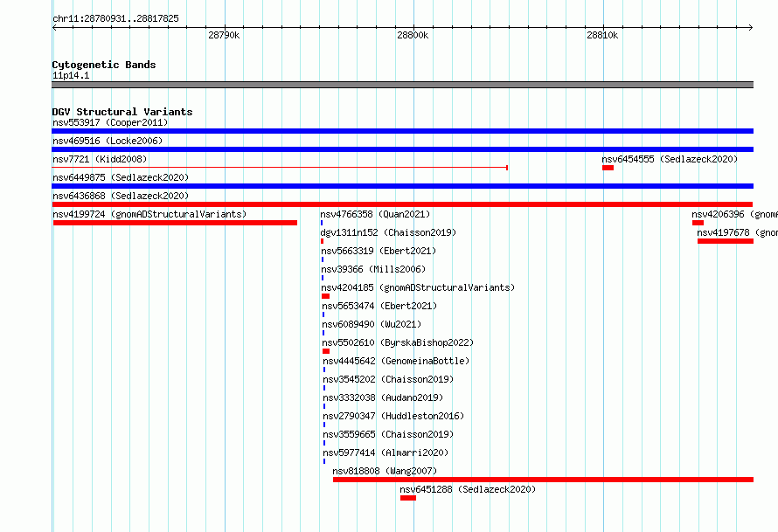Open the nsv5977414 (Almarri2020) label

[386, 453]
